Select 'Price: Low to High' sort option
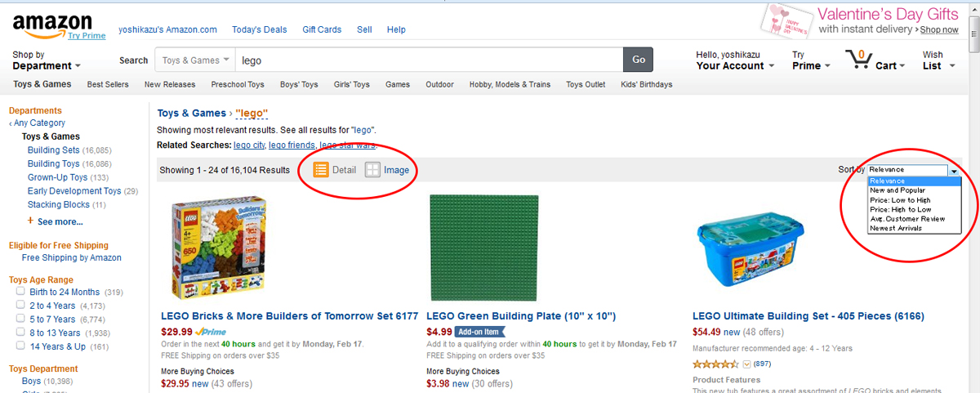Viewport: 980px width, 393px height. pos(900,200)
